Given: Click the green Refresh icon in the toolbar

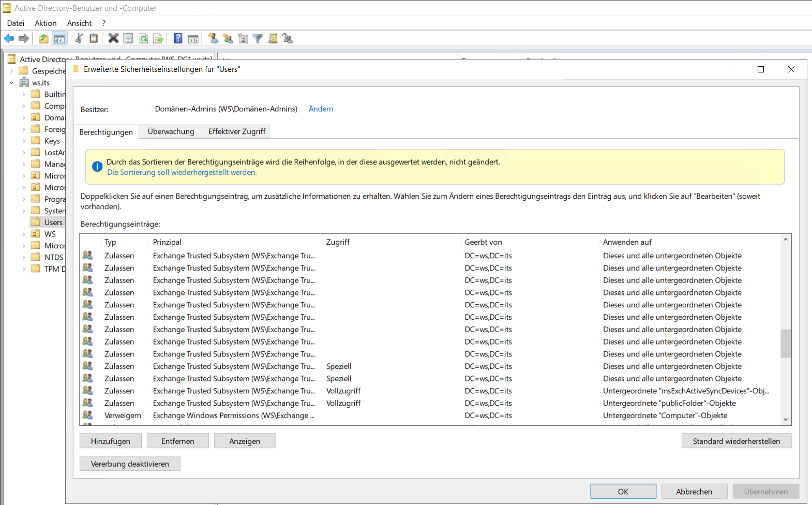Looking at the screenshot, I should coord(143,38).
